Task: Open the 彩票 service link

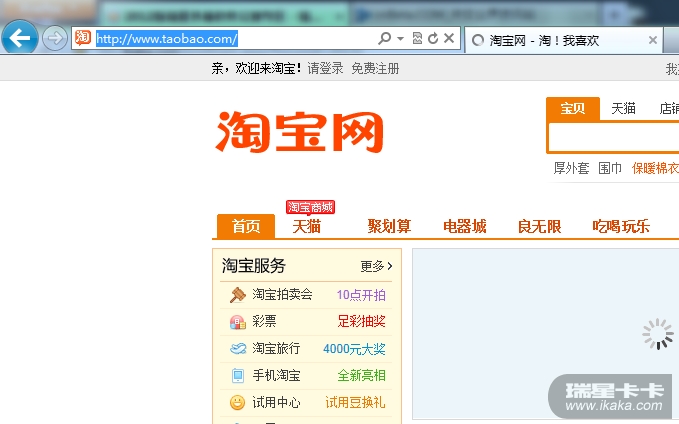Action: (x=264, y=321)
